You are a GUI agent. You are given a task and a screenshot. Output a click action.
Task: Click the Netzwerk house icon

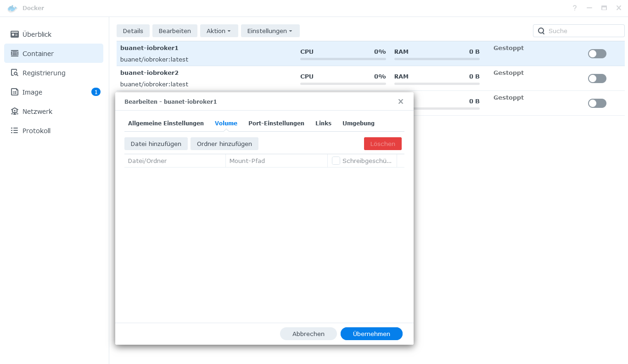click(15, 112)
